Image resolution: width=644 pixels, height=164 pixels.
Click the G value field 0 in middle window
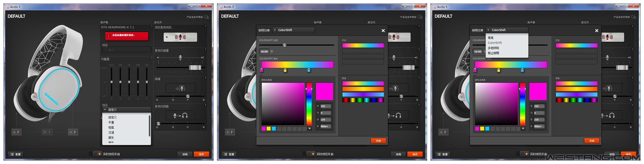pos(326,113)
